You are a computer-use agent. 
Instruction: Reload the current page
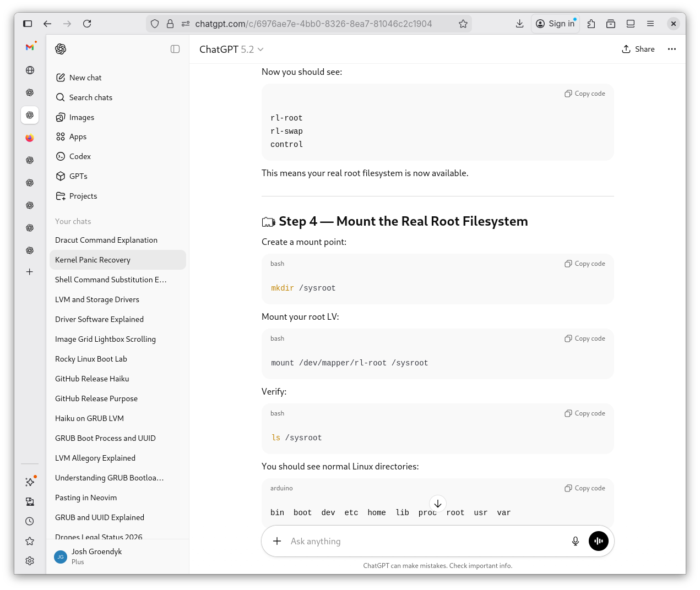click(x=87, y=24)
